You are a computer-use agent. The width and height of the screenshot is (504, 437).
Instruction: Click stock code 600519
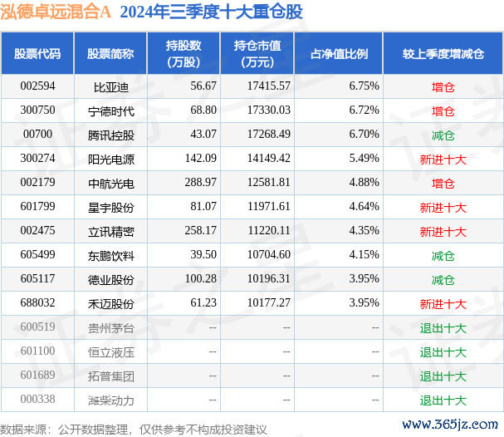click(x=37, y=327)
